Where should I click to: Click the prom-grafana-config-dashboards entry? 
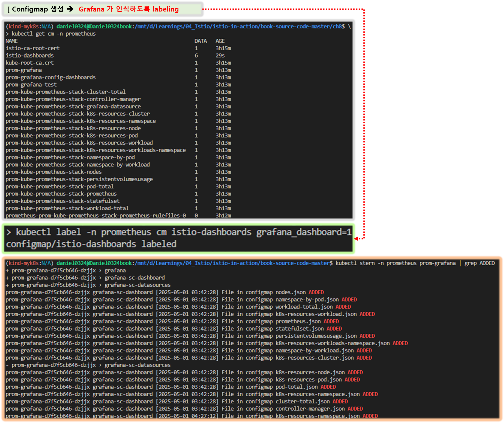pyautogui.click(x=50, y=77)
